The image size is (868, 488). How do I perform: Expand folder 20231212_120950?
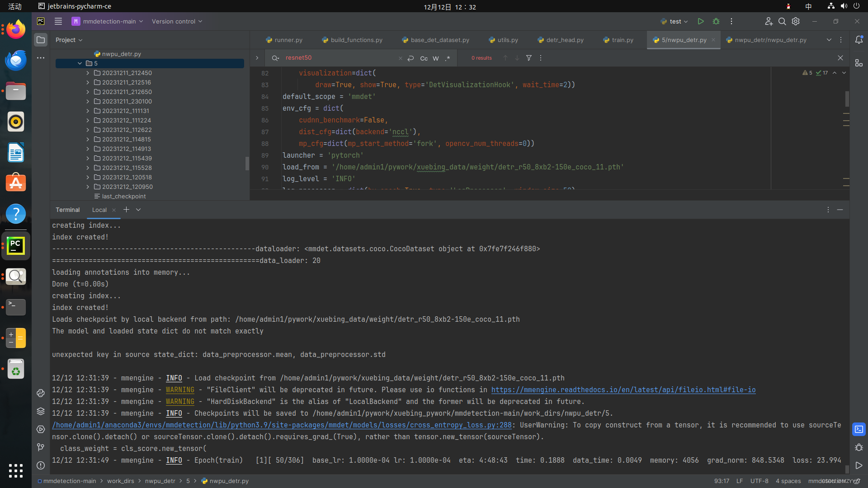click(88, 187)
